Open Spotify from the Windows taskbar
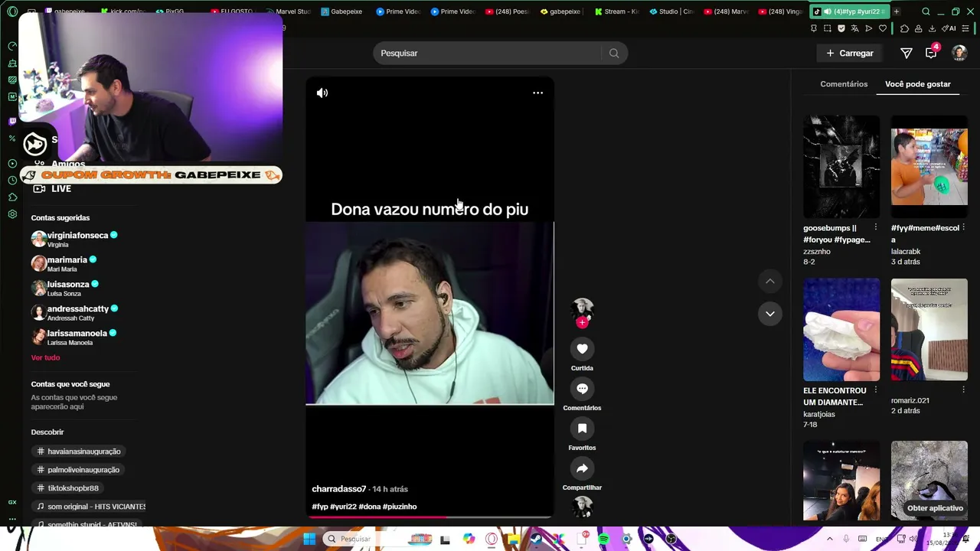The height and width of the screenshot is (551, 980). click(x=603, y=540)
